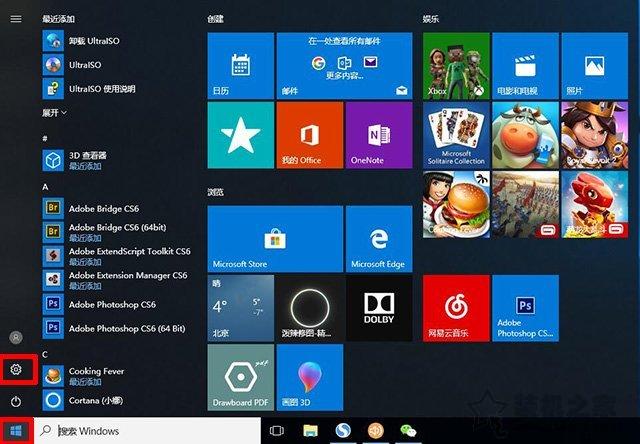Open the Settings gear in Start menu

pyautogui.click(x=16, y=369)
